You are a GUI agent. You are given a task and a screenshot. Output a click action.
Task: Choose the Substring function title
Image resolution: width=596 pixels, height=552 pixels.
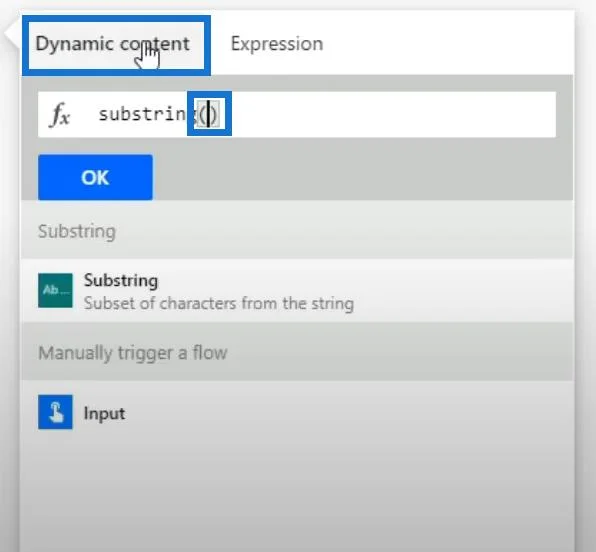pos(121,281)
